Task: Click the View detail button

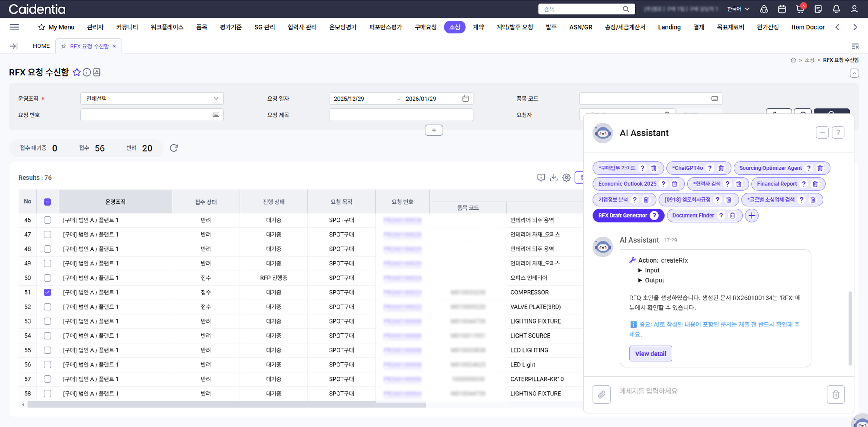Action: point(650,354)
